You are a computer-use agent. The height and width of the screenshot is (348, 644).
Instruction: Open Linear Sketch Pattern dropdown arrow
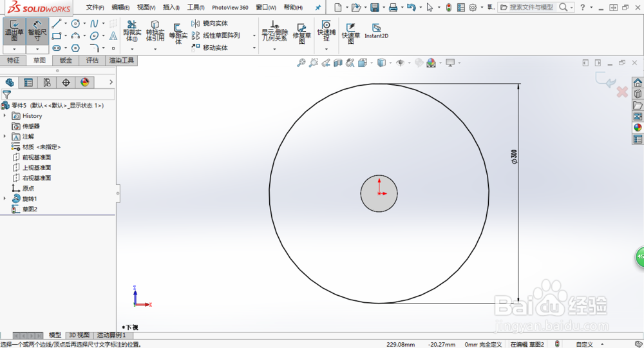254,35
